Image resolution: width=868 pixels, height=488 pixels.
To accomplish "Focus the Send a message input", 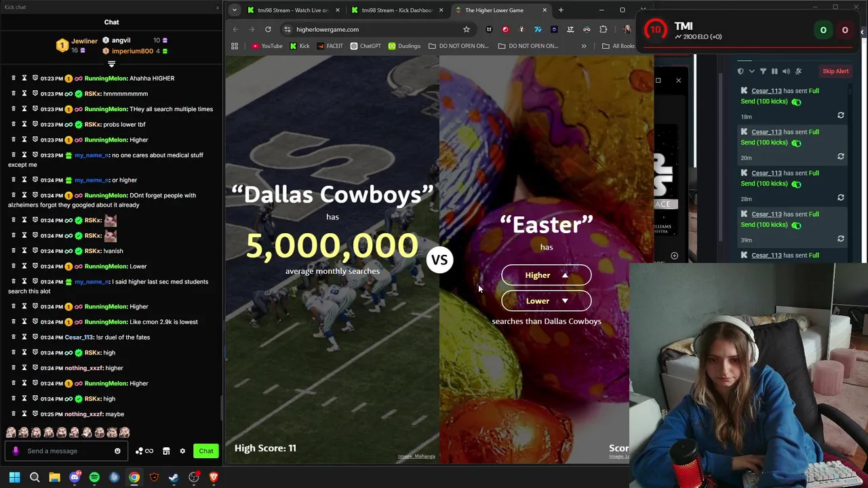I will coord(68,451).
